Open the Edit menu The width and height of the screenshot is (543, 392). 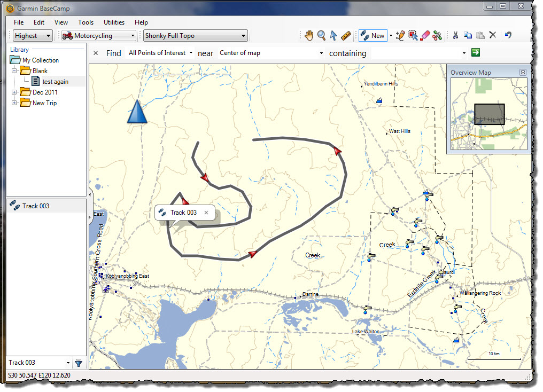(x=39, y=22)
